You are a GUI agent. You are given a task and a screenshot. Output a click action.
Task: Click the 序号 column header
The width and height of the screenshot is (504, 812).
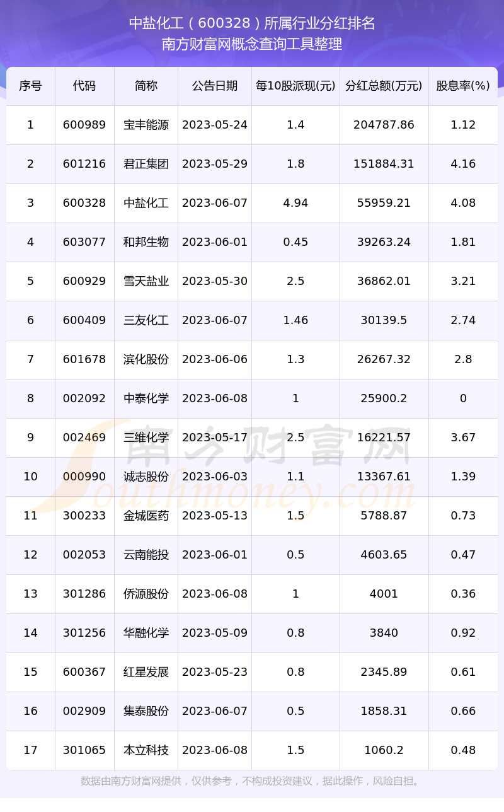(30, 86)
